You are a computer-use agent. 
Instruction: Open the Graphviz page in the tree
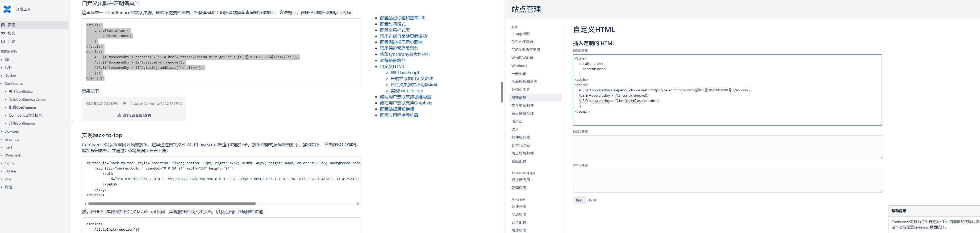coord(12,139)
